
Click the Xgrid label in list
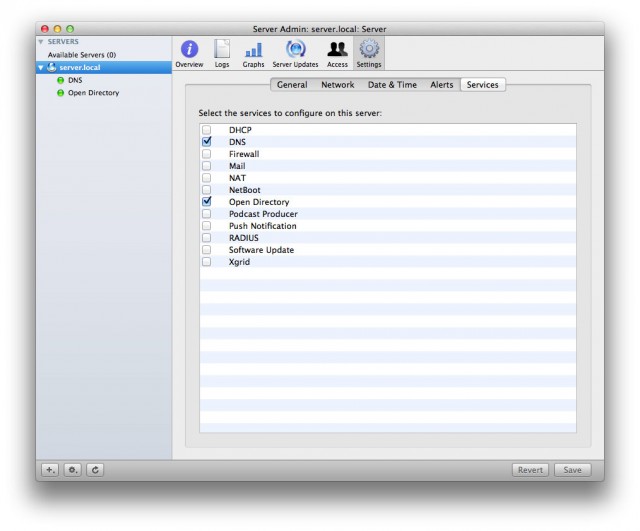239,262
